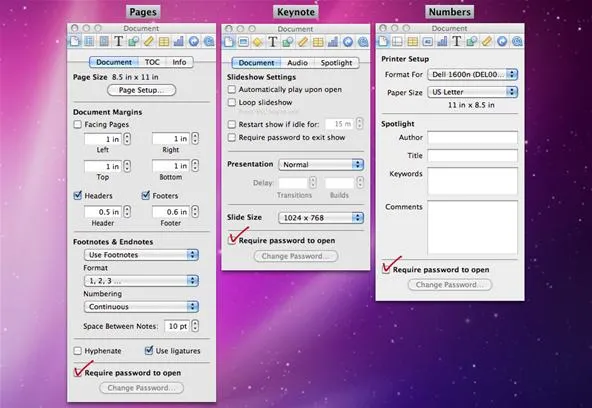Open Wrap inspector in Pages window
Screen dimensions: 592x408
tap(104, 41)
